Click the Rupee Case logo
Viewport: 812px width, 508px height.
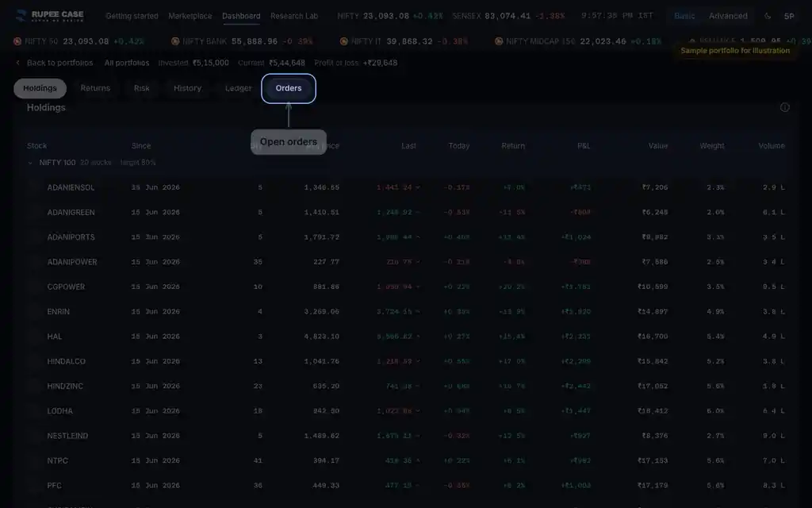coord(50,16)
